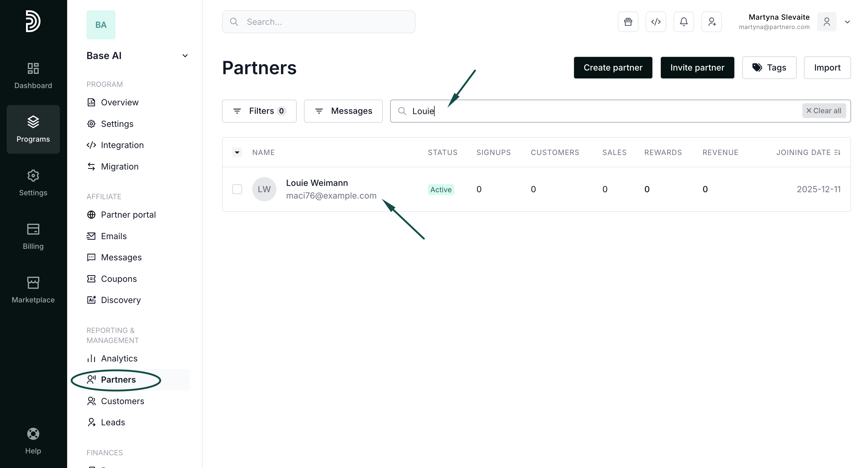Go to Partner portal in sidebar
Image resolution: width=868 pixels, height=468 pixels.
pyautogui.click(x=128, y=215)
